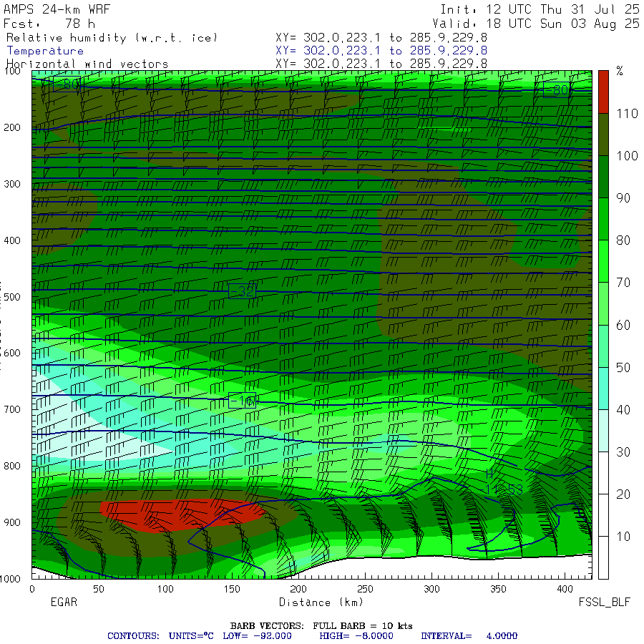Viewport: 644px width, 644px height.
Task: Click the "EGAR" start point label
Action: [x=64, y=602]
